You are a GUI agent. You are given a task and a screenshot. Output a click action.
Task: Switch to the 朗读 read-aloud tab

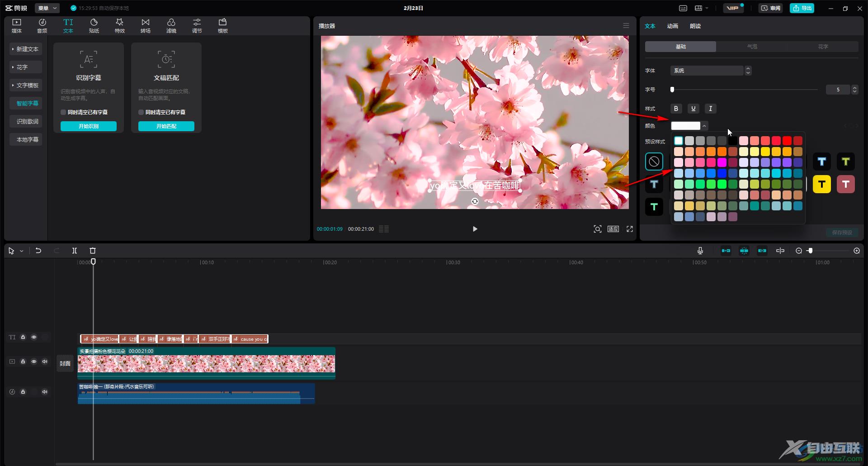click(695, 26)
